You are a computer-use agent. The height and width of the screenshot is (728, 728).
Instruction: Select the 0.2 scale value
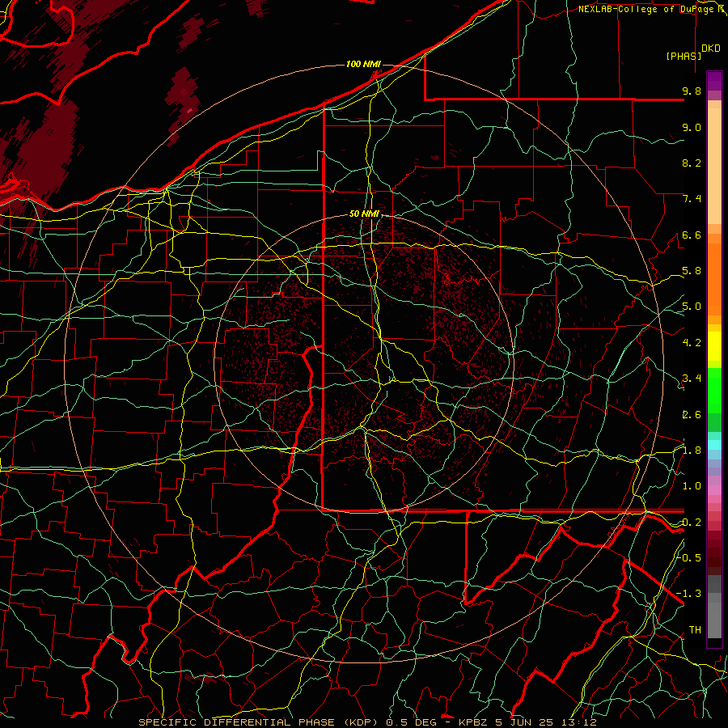(x=692, y=523)
